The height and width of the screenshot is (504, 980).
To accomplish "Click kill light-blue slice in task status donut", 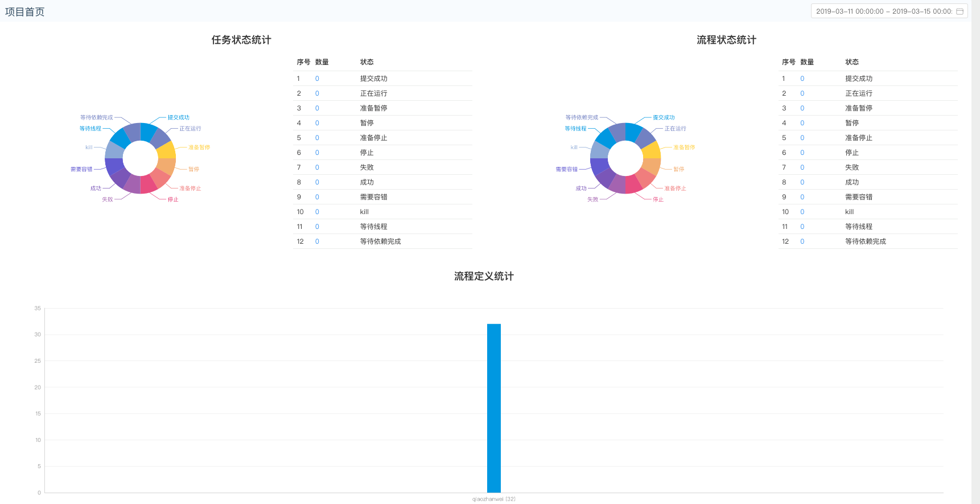I will [114, 151].
